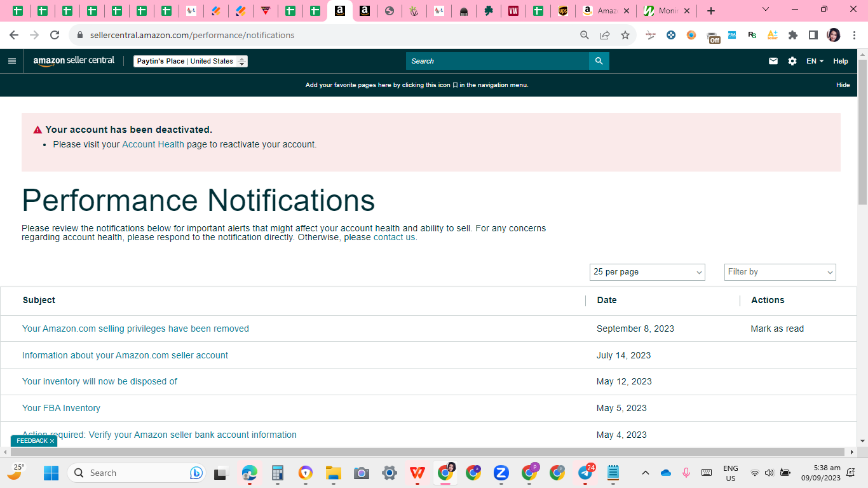Close the Amazon tab next to Monin tab
868x488 pixels.
point(627,11)
